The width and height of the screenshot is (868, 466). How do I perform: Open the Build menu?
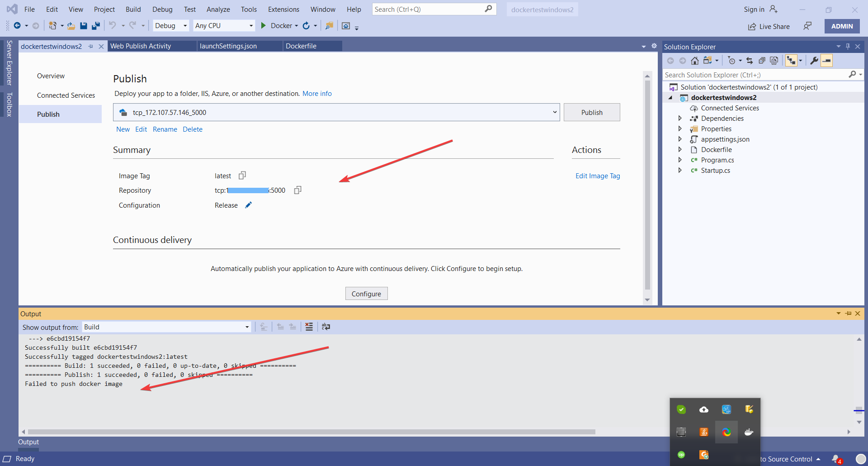133,9
